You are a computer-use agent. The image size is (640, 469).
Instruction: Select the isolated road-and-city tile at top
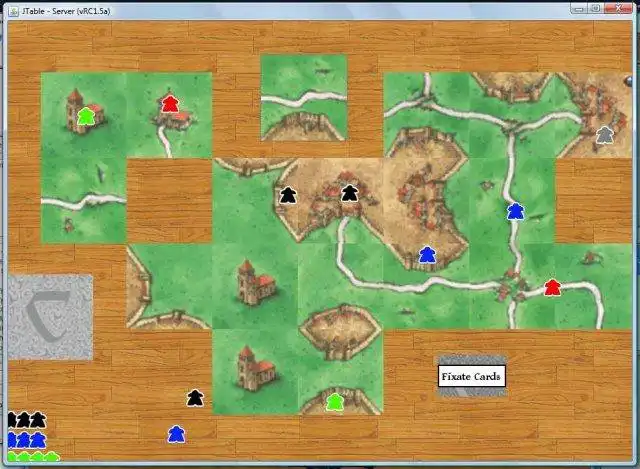pos(304,98)
